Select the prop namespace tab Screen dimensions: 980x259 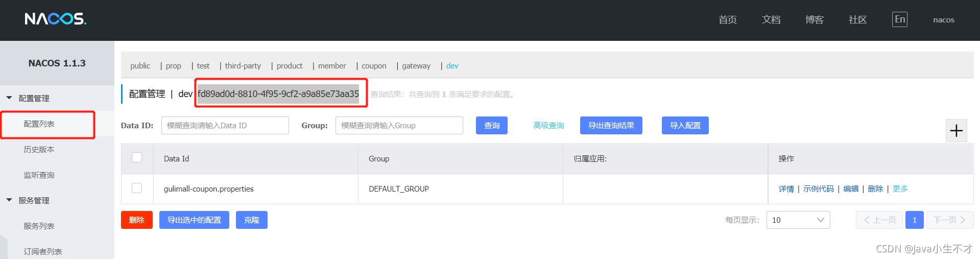(x=173, y=66)
